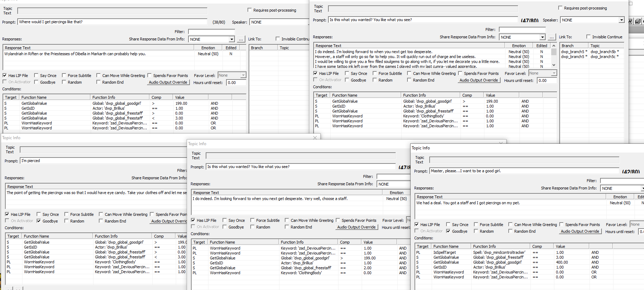Click the 'Master, please' prompt field
This screenshot has width=644, height=290.
click(524, 171)
